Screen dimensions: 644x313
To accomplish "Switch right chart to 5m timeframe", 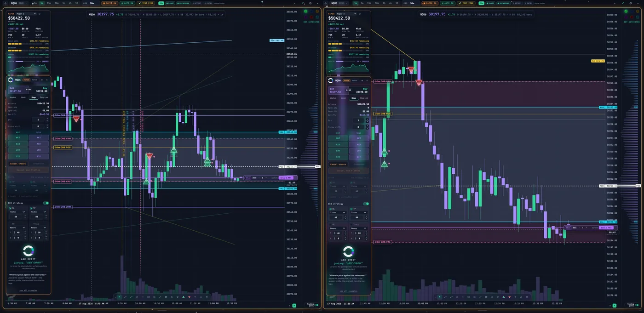I will tap(362, 3).
